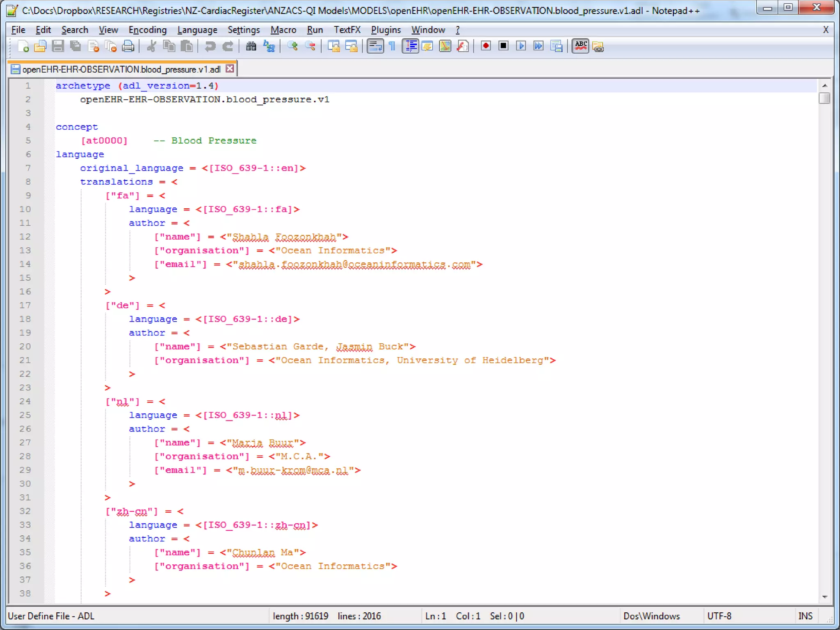Open the TextFX menu

(x=347, y=30)
